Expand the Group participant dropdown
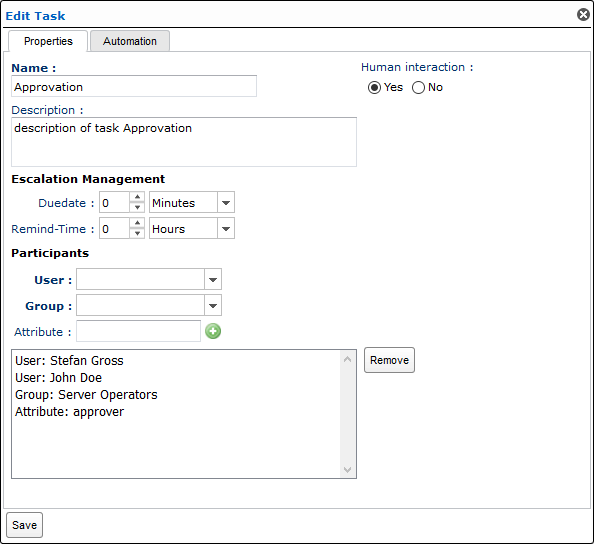The image size is (594, 544). point(213,305)
